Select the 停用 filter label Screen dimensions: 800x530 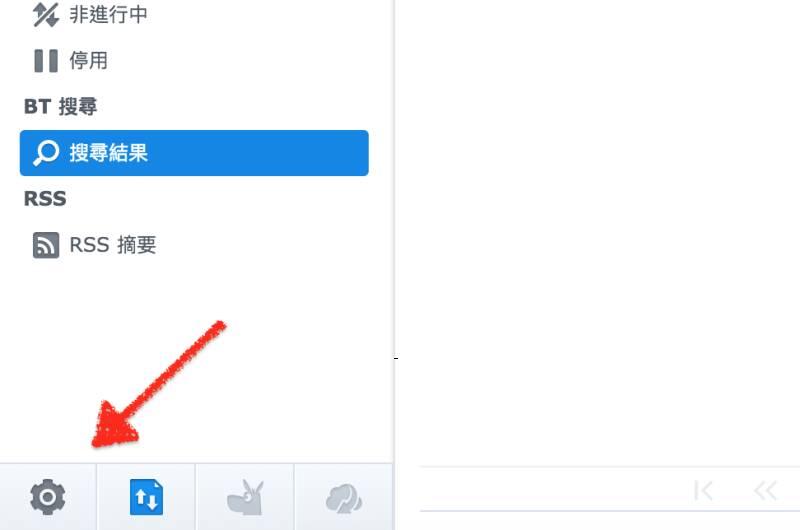(89, 61)
